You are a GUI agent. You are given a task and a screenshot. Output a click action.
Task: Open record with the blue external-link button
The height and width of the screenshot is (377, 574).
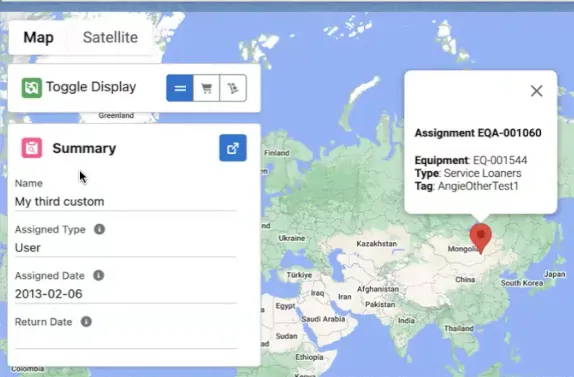[233, 148]
